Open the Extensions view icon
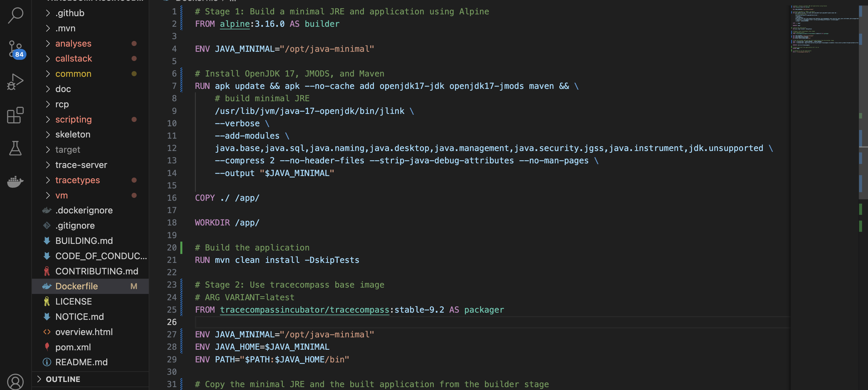Screen dimensions: 868x390 tap(16, 115)
